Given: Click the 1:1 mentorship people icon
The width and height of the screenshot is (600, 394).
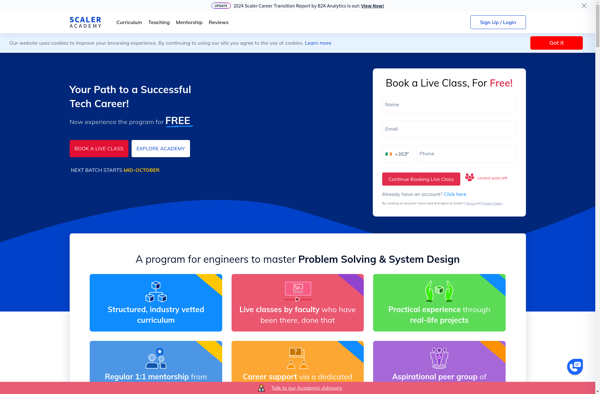Looking at the screenshot, I should tap(156, 358).
